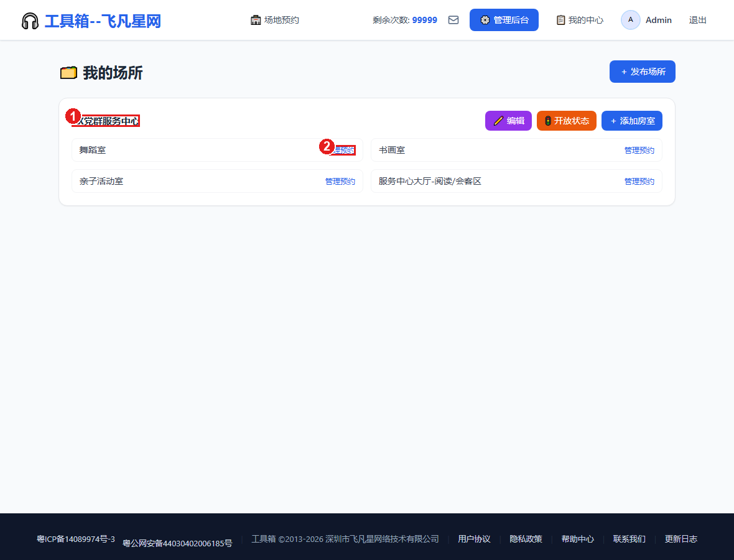Click the Admin username
Screen dimensions: 734x560
tap(658, 20)
